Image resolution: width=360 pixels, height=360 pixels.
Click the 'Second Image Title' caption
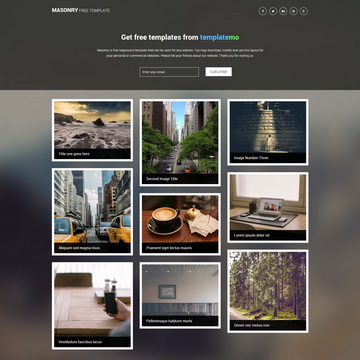[x=162, y=179]
